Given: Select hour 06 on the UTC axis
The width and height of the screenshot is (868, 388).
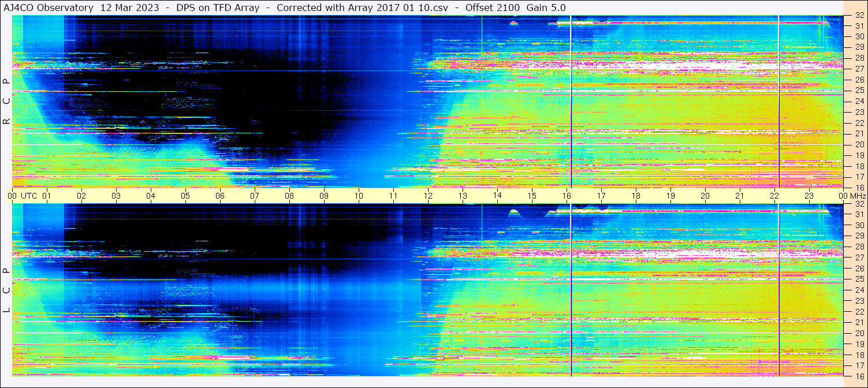Looking at the screenshot, I should (x=220, y=196).
